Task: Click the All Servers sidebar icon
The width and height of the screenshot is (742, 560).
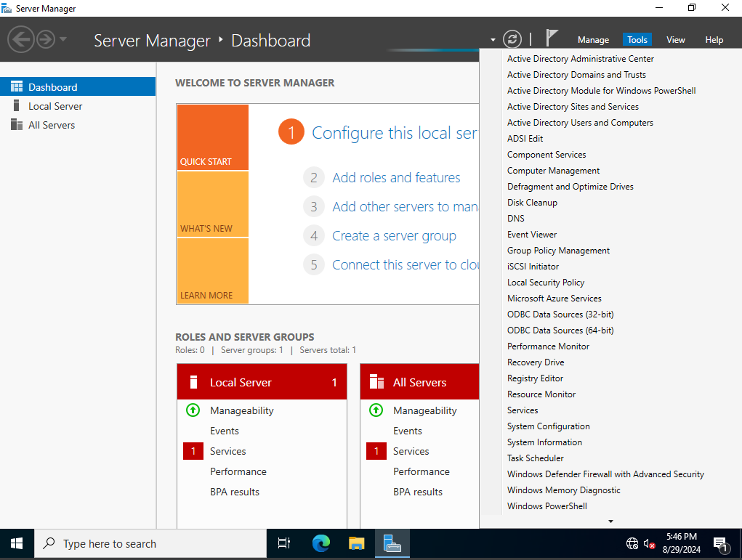Action: [x=17, y=124]
